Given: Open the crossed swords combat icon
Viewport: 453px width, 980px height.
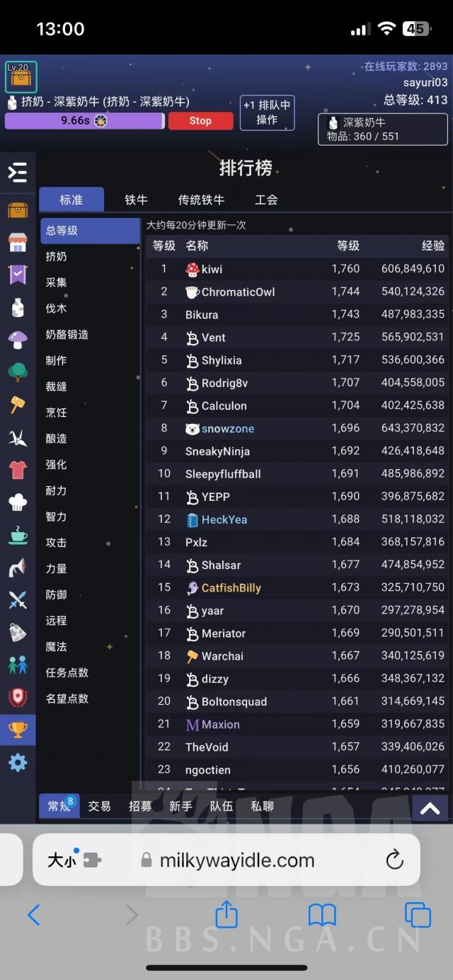Looking at the screenshot, I should 18,600.
